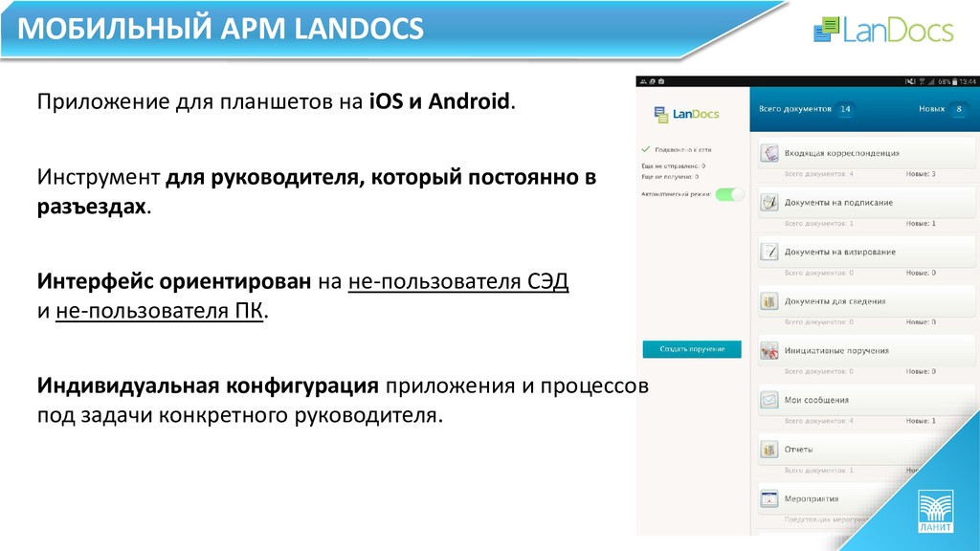This screenshot has height=551, width=980.
Task: Open the Документы для сведения row
Action: (x=866, y=300)
